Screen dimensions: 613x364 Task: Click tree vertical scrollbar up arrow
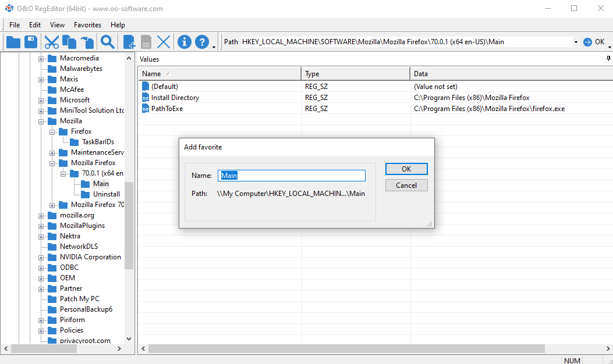(x=129, y=58)
